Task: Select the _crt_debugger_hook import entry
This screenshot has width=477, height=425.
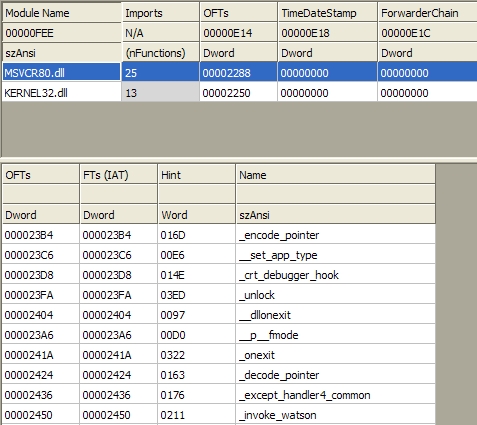Action: 219,275
